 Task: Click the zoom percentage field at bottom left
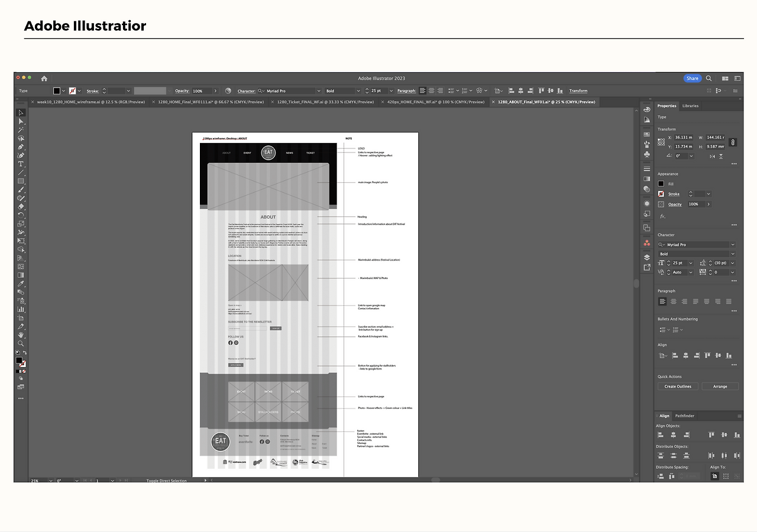35,481
